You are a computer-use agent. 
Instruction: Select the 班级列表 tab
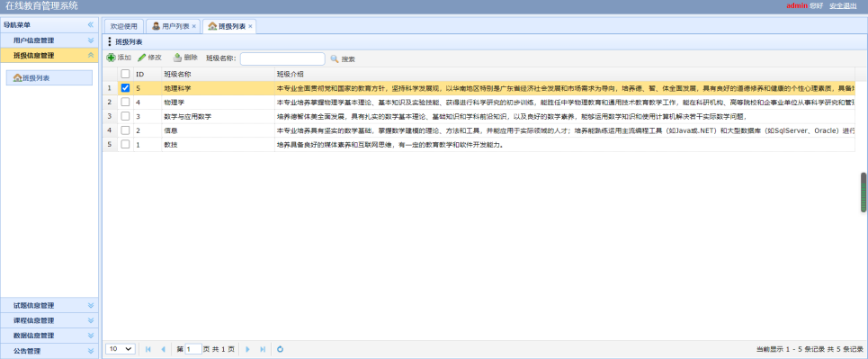(229, 26)
